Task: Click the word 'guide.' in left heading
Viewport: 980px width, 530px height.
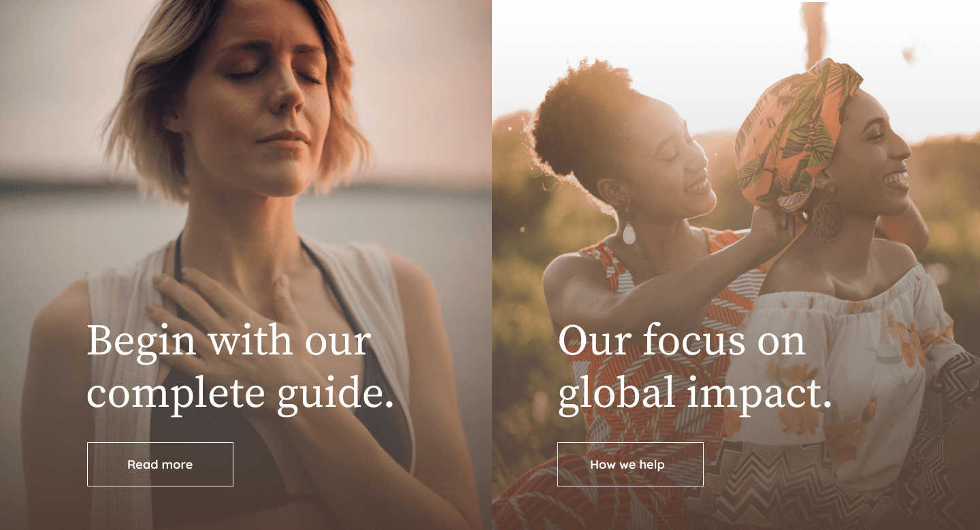Action: pyautogui.click(x=335, y=395)
